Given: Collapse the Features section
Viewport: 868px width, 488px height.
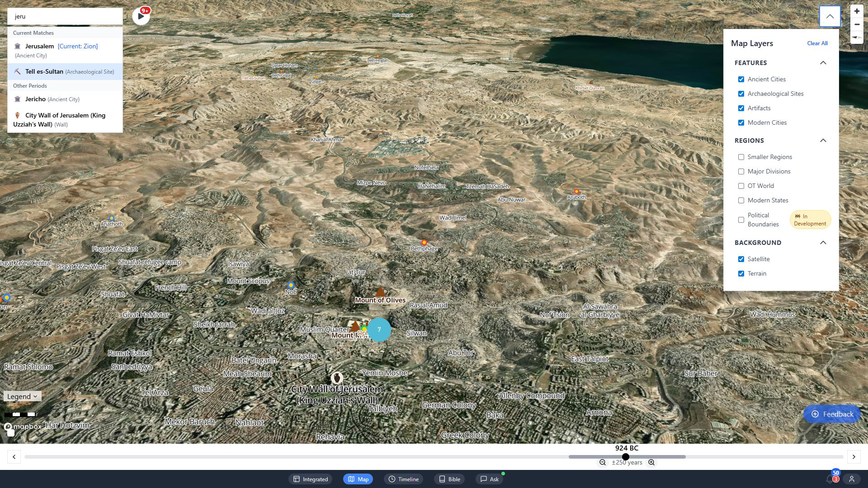Looking at the screenshot, I should pyautogui.click(x=823, y=63).
